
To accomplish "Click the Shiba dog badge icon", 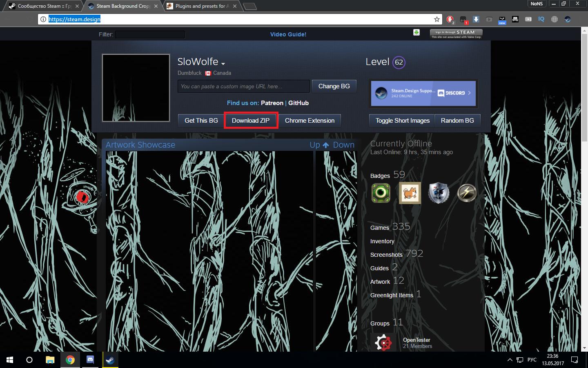I will pyautogui.click(x=410, y=193).
